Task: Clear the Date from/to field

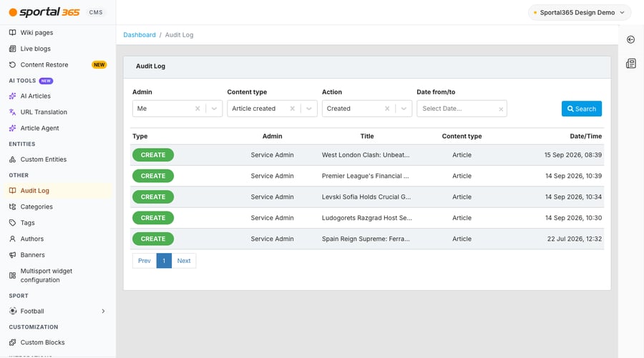Action: pyautogui.click(x=501, y=109)
